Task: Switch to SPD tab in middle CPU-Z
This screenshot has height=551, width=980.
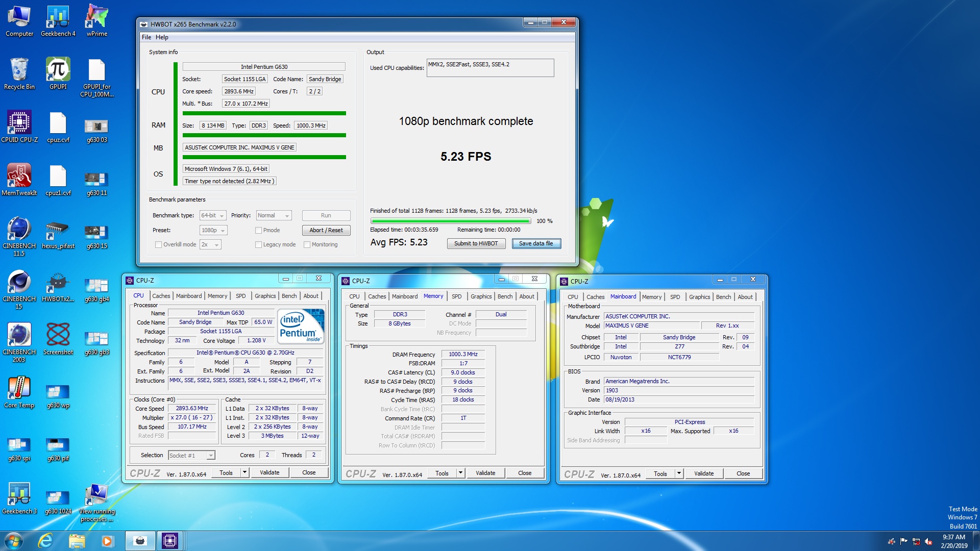Action: [x=456, y=296]
